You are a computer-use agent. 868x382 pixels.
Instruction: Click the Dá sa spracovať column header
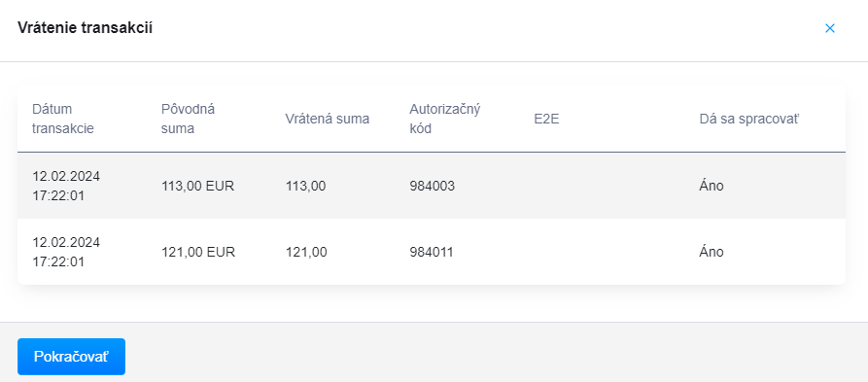coord(749,119)
